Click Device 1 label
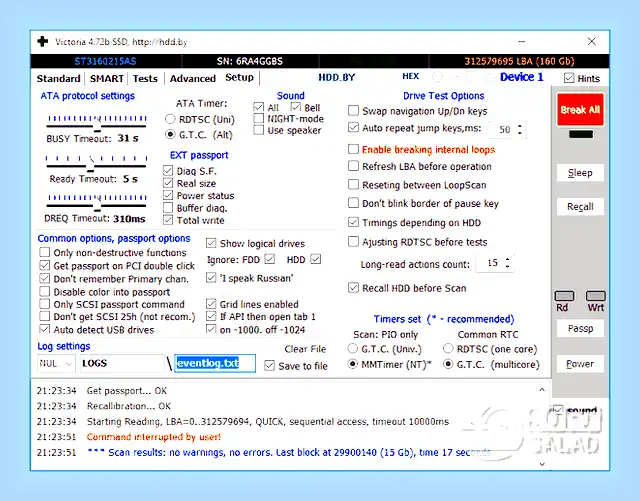This screenshot has width=640, height=501. [522, 77]
